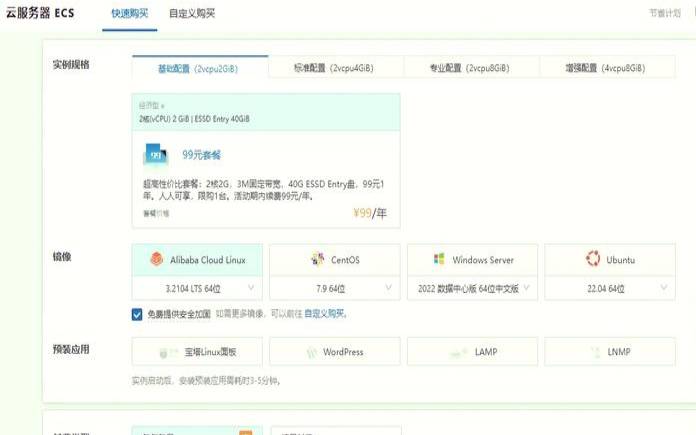Open the 节省计划 link
The height and width of the screenshot is (435, 696).
664,14
